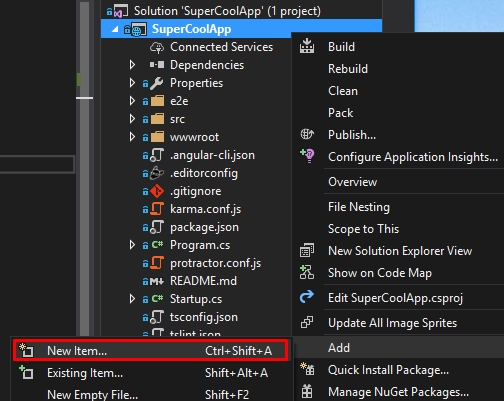Expand the Dependencies node
Image resolution: width=504 pixels, height=401 pixels.
click(132, 65)
